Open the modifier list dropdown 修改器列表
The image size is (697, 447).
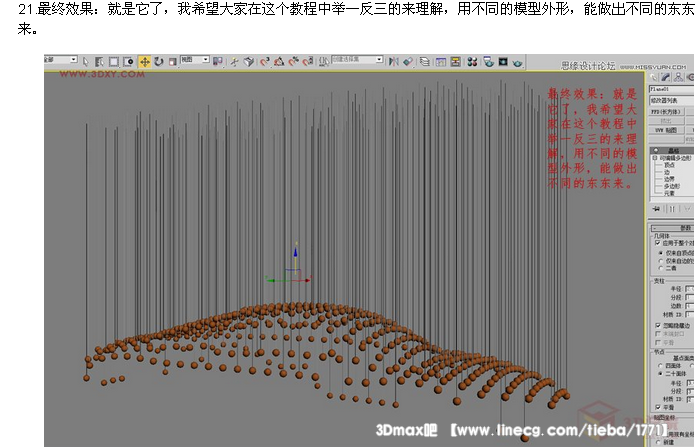tap(673, 100)
